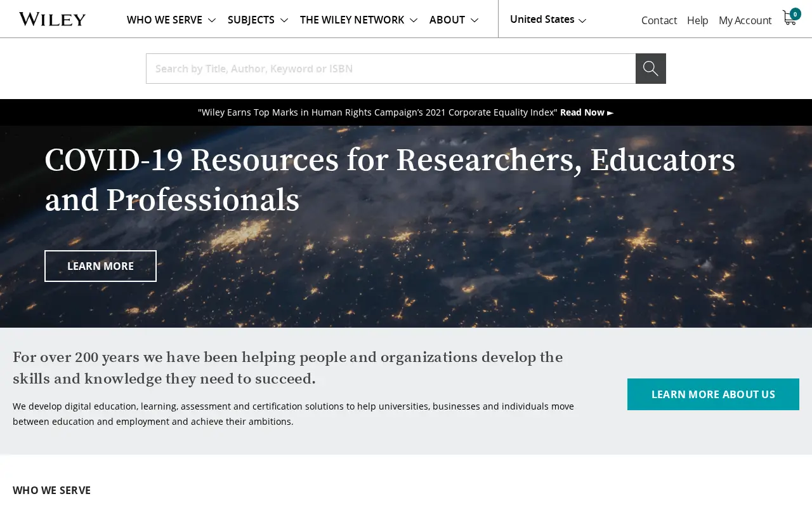Click the 'We develop digital education' paragraph
The image size is (812, 508).
[x=293, y=414]
